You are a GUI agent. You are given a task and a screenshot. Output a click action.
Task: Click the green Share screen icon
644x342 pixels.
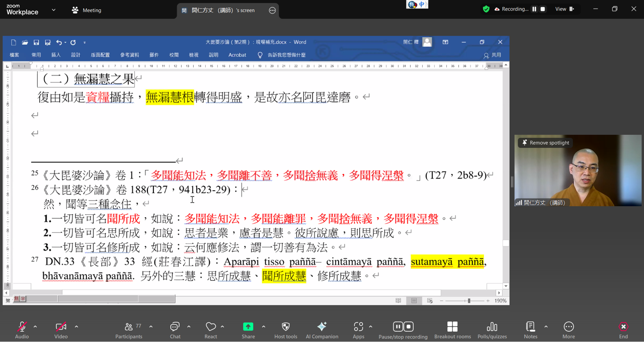(x=248, y=327)
